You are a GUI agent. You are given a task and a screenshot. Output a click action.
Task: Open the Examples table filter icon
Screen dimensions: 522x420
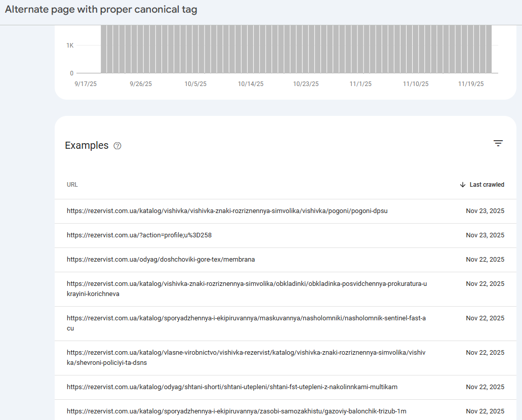click(498, 143)
